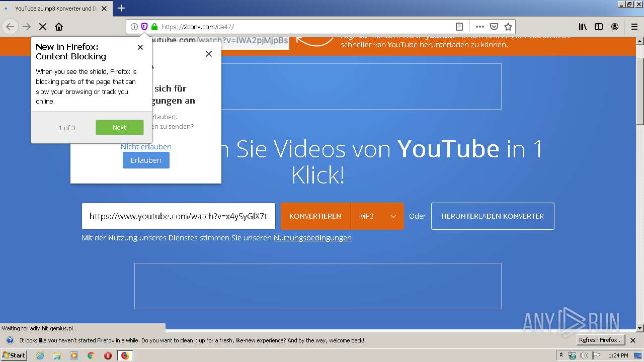This screenshot has width=644, height=362.
Task: Open Chrome from the taskbar
Action: click(x=91, y=355)
